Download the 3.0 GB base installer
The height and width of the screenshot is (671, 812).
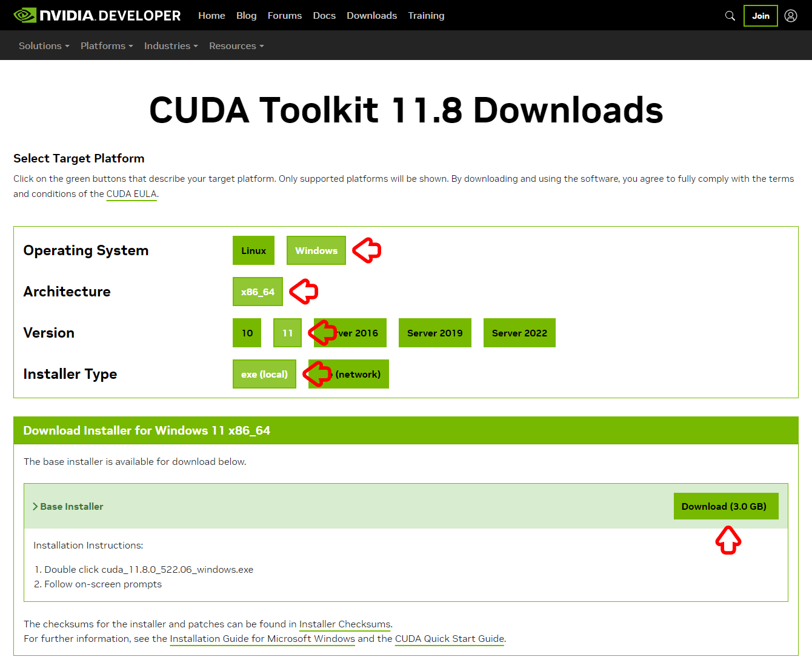725,506
